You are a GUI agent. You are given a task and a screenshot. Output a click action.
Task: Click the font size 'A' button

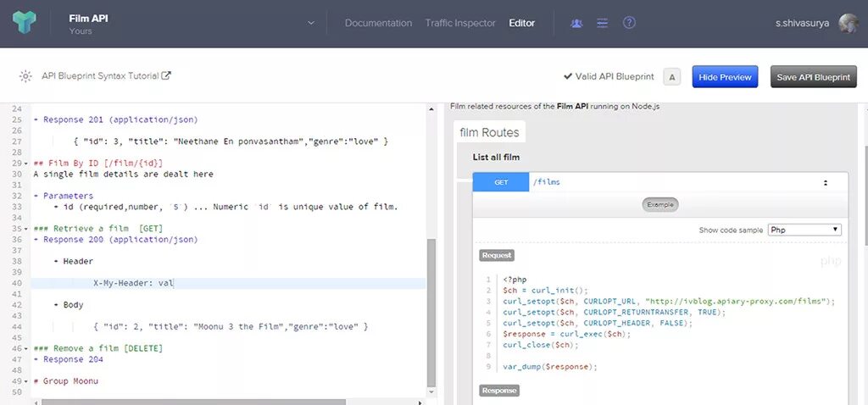[672, 77]
